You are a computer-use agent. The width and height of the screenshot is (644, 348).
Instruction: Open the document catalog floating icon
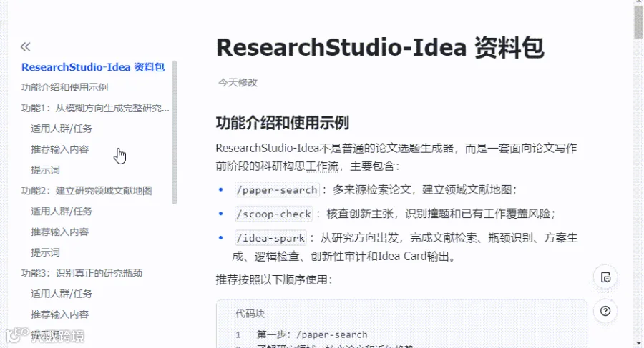[x=605, y=277]
